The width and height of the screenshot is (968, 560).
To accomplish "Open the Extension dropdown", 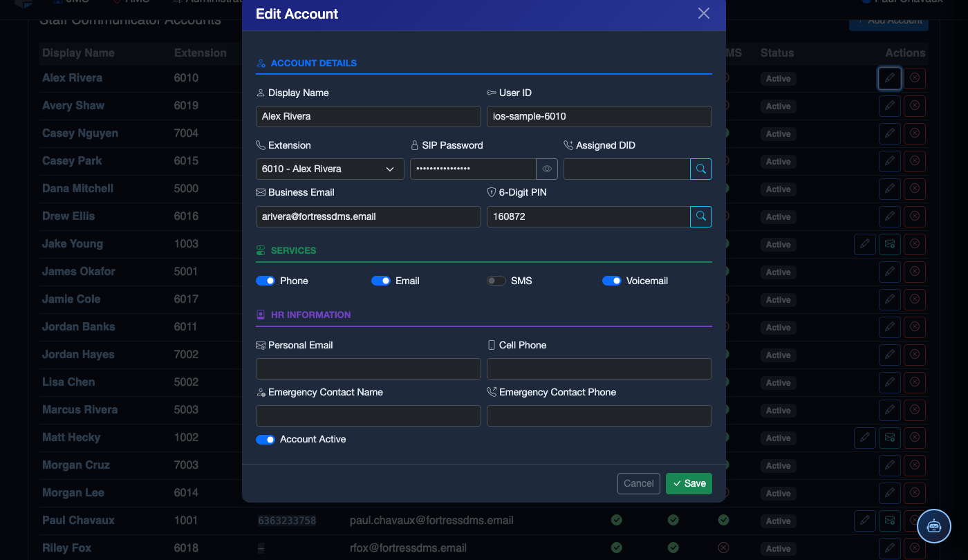I will tap(330, 169).
